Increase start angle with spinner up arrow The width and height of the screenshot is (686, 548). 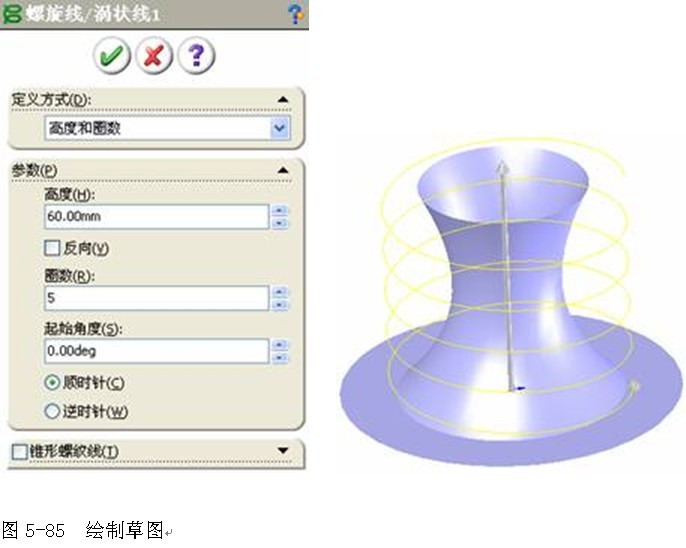click(280, 345)
